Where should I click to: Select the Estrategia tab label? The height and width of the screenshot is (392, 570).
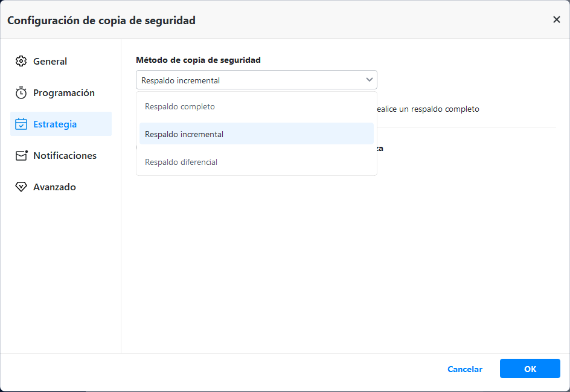pos(55,124)
